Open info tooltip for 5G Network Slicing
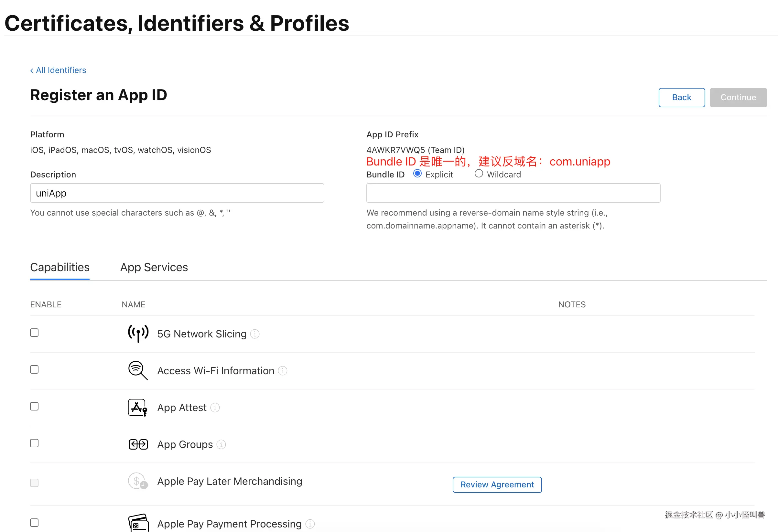778x532 pixels. coord(255,334)
